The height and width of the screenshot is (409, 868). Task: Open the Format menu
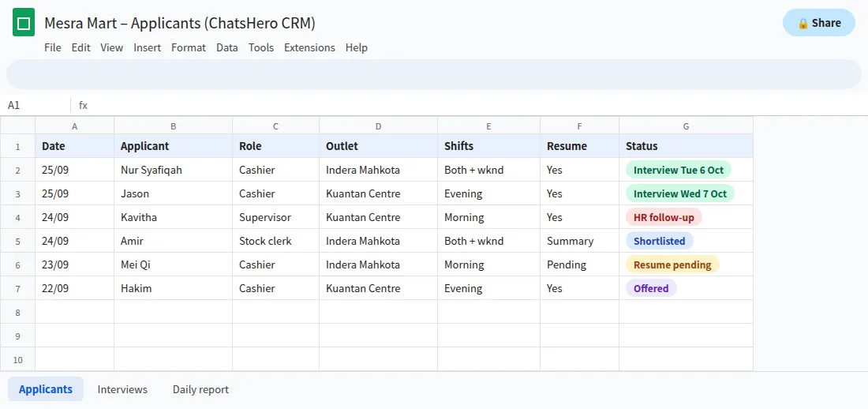point(189,47)
